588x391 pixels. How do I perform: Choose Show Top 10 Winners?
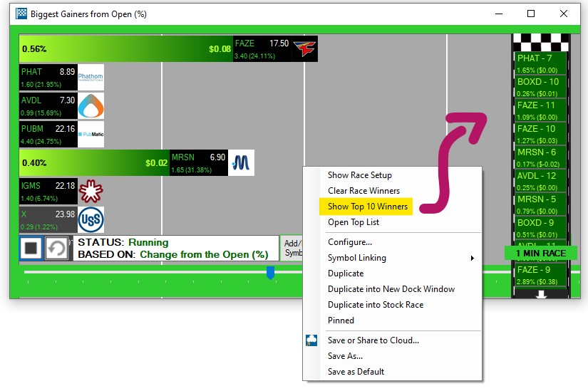[x=368, y=207]
